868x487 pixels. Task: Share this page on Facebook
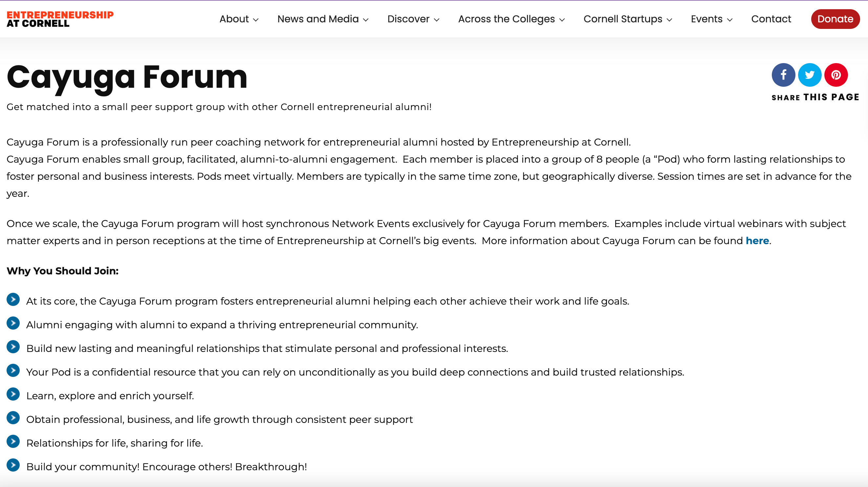coord(783,75)
